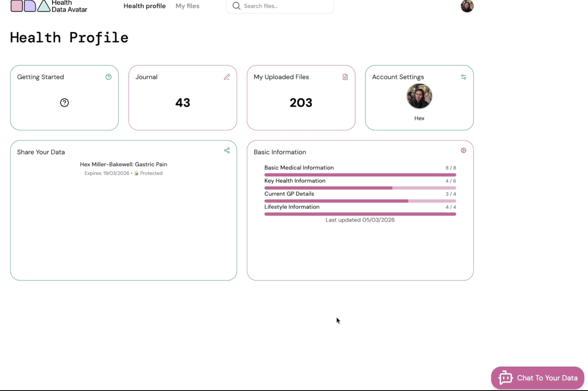
Task: Open the Hex profile picture in Account Settings
Action: point(419,96)
